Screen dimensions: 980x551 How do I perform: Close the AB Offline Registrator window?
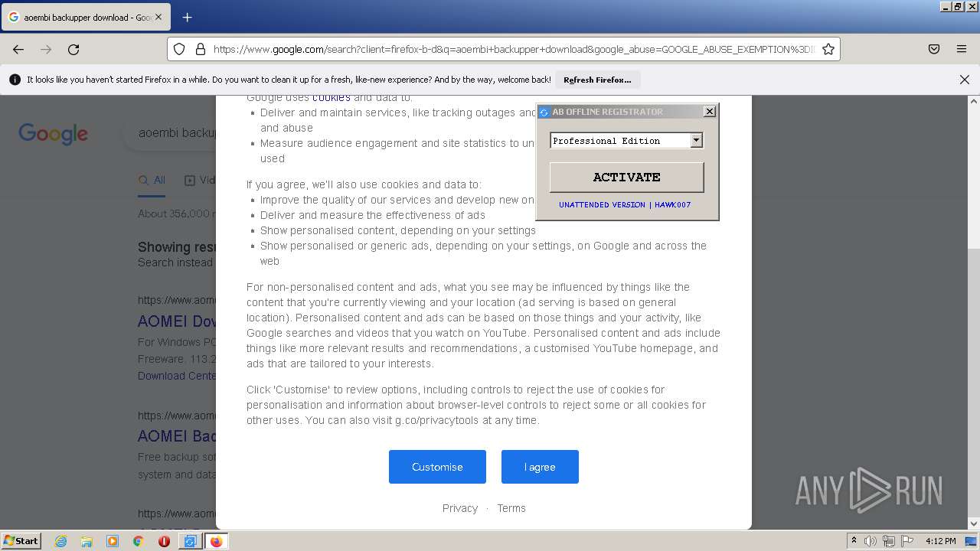(x=710, y=112)
